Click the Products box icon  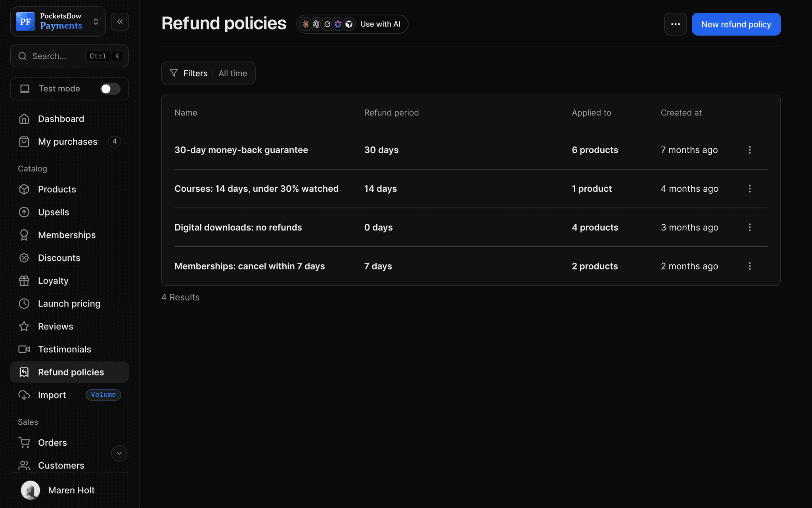[x=24, y=189]
